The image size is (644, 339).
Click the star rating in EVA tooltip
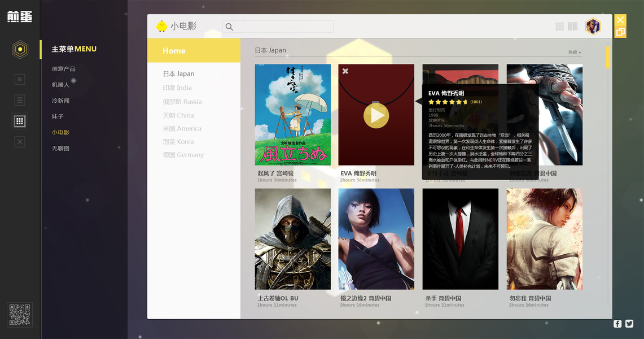(448, 102)
